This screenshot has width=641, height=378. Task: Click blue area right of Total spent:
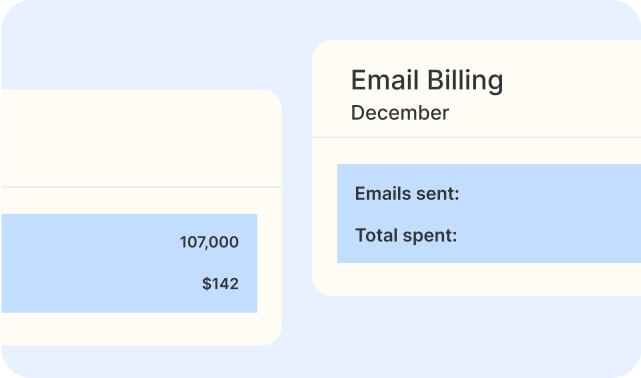tap(550, 235)
